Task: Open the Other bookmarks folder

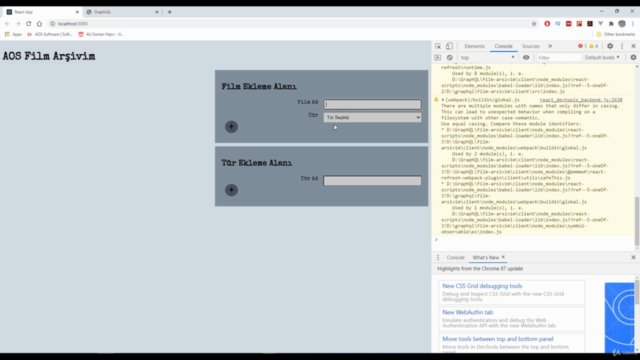Action: 616,34
